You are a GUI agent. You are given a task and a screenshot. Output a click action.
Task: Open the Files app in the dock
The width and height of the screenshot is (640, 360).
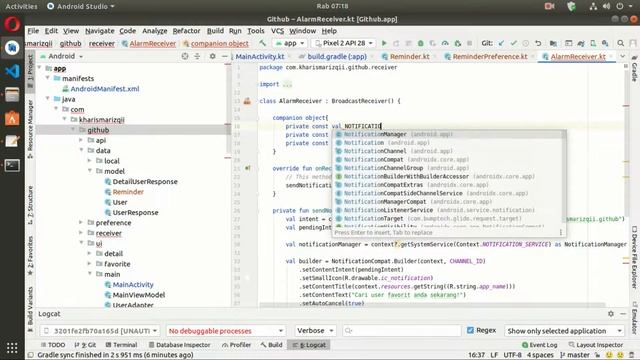click(12, 95)
